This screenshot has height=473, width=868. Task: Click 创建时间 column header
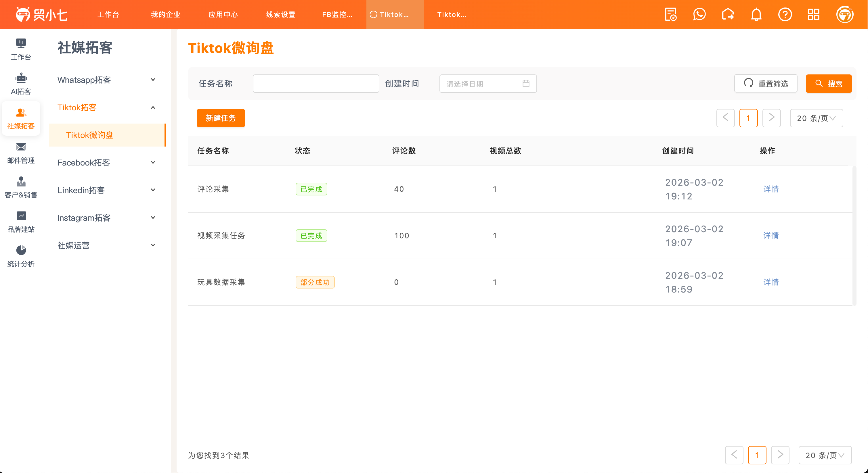click(x=678, y=151)
